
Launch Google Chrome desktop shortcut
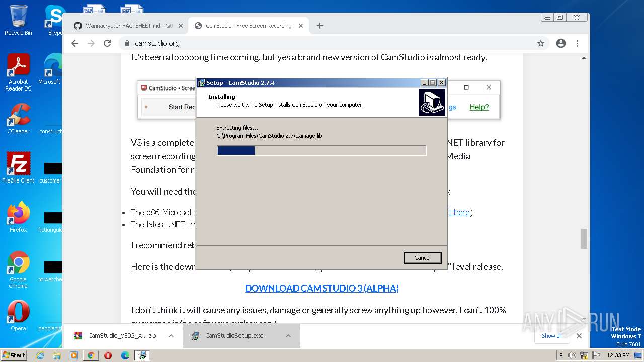pyautogui.click(x=18, y=270)
